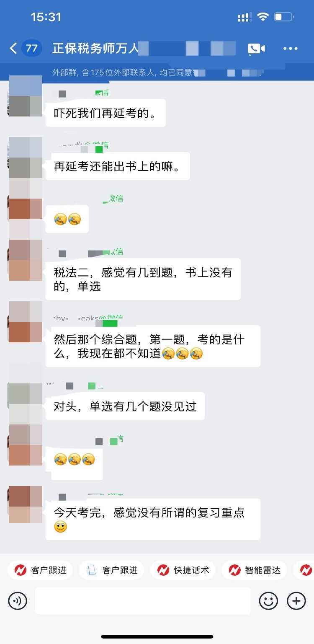
Task: Tap the 然后那个综合题 message bubble
Action: 153,346
